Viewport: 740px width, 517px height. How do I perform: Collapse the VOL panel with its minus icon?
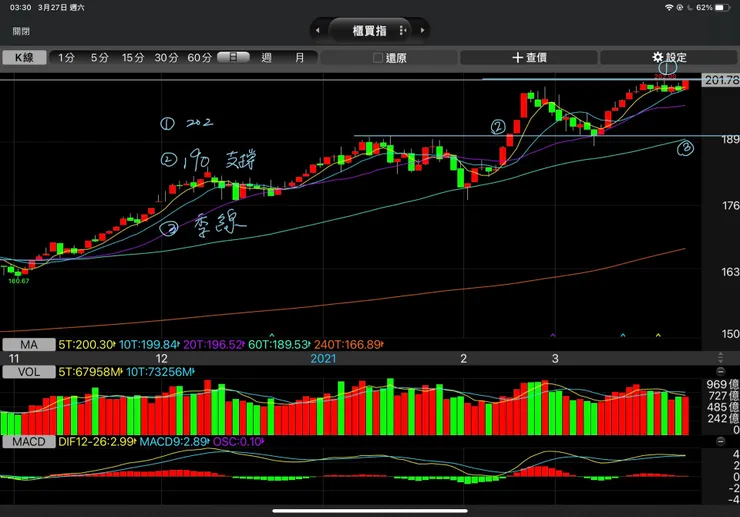pyautogui.click(x=721, y=371)
